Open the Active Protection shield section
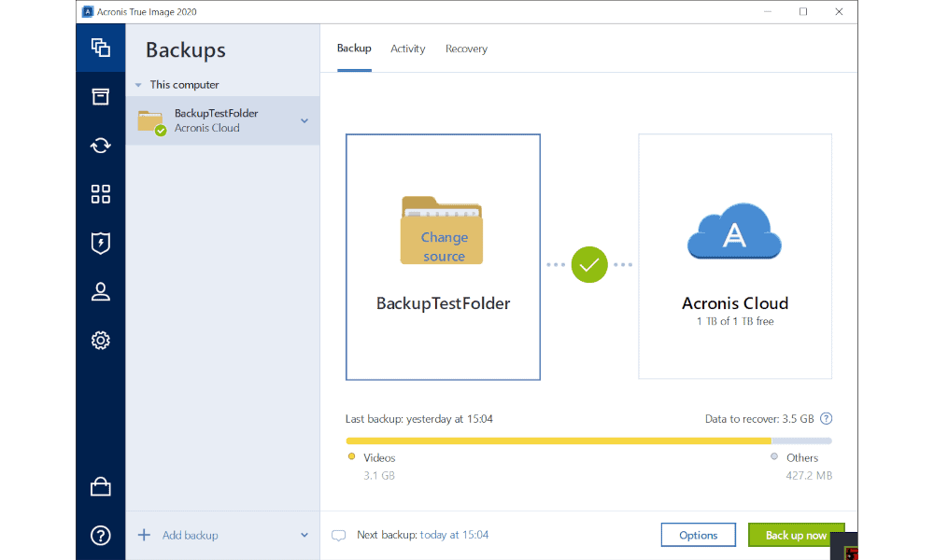The height and width of the screenshot is (560, 934). click(101, 243)
